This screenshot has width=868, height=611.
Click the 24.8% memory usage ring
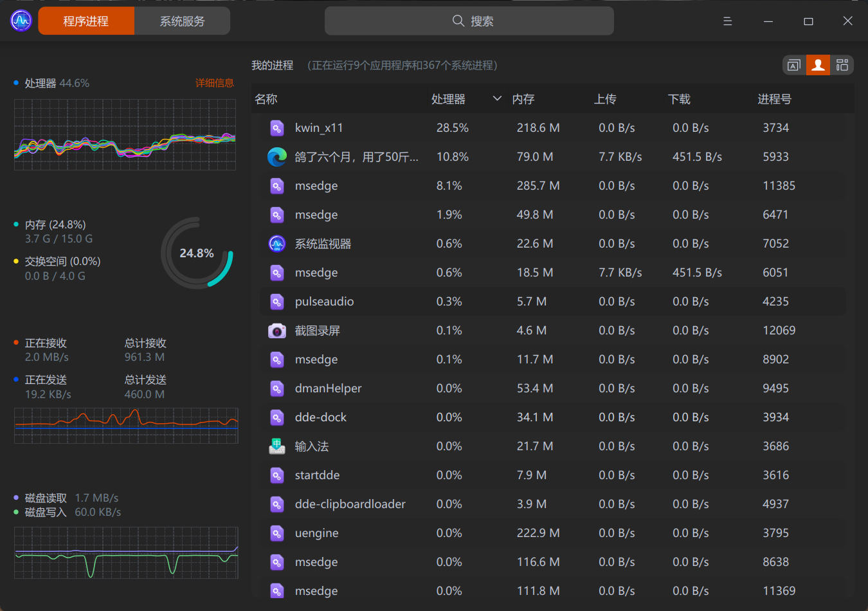(x=197, y=253)
